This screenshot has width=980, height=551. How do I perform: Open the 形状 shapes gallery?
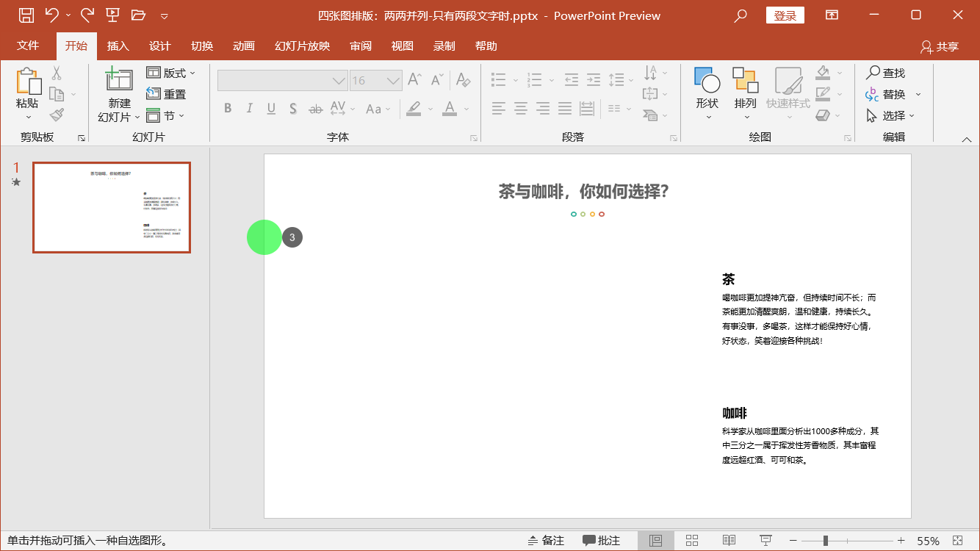click(x=707, y=94)
